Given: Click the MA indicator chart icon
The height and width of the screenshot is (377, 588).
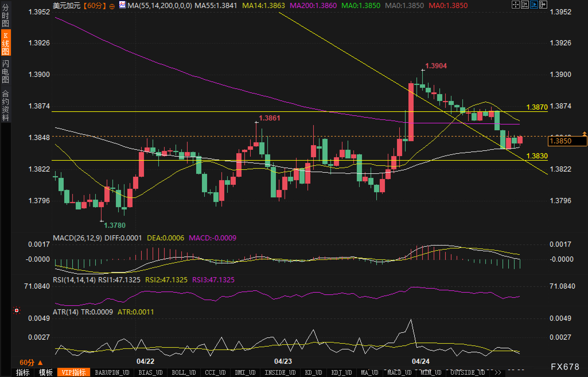Looking at the screenshot, I should pyautogui.click(x=122, y=5).
